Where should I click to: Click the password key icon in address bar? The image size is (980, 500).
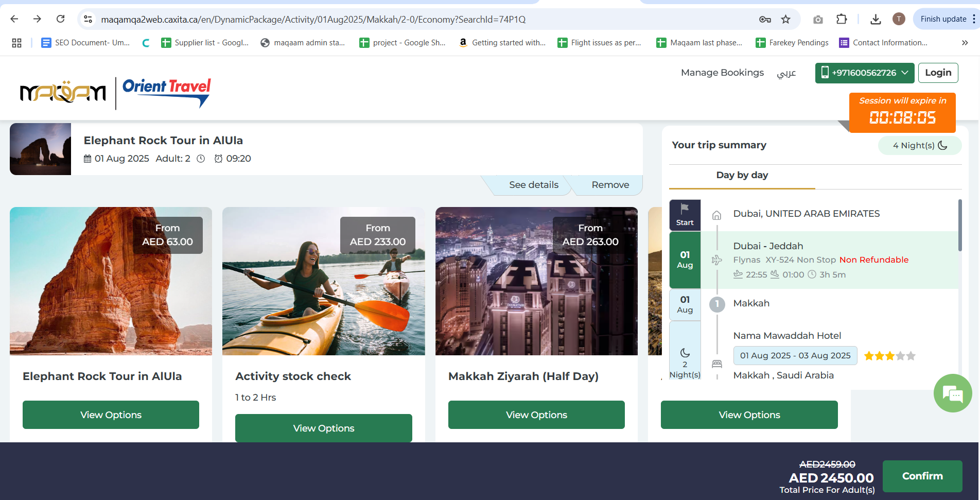[765, 20]
